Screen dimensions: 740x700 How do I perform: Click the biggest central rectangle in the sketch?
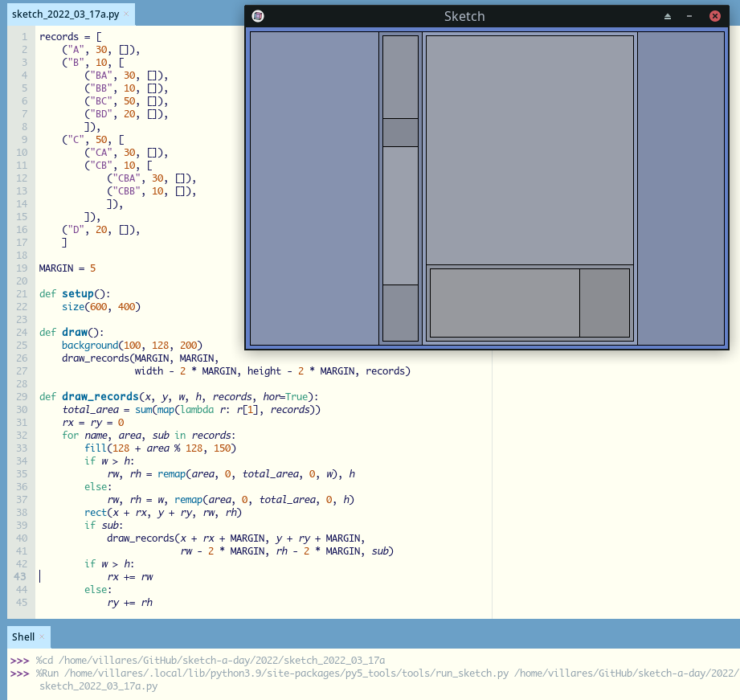(529, 150)
